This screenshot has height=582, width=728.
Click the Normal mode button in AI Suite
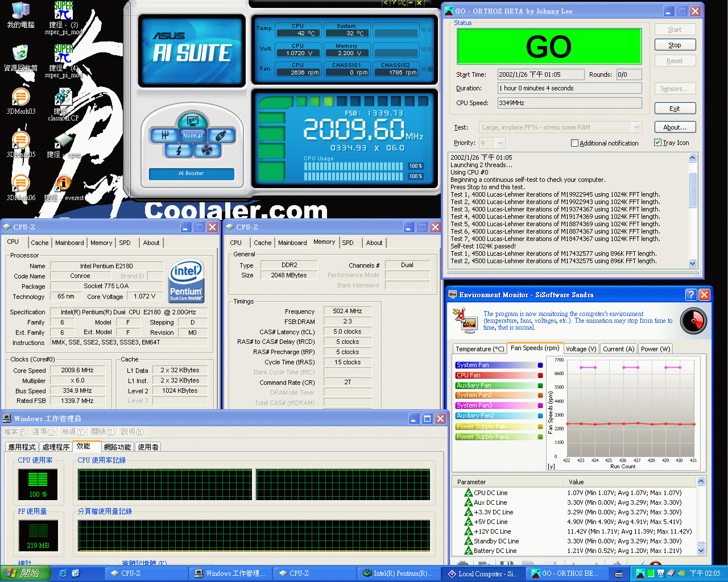(193, 135)
